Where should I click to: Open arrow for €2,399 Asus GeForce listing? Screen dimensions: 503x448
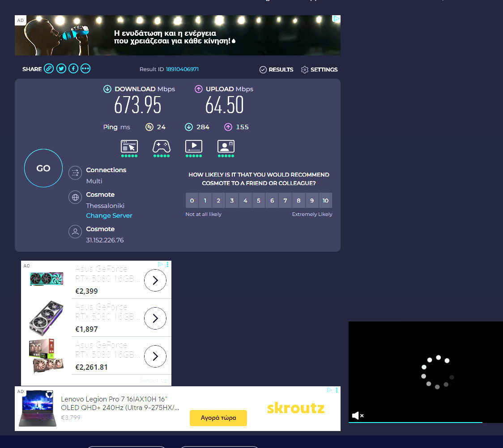tap(155, 280)
